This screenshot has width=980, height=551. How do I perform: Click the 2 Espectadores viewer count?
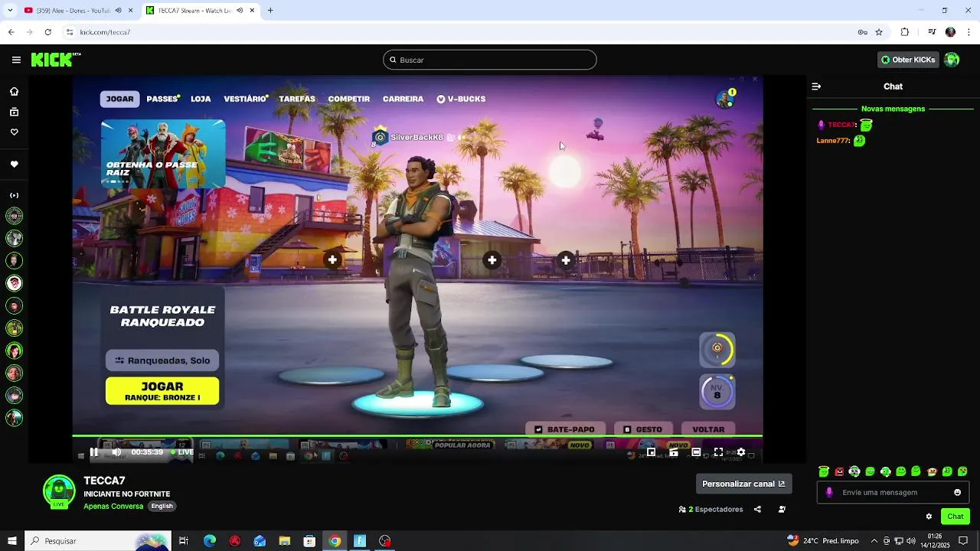pos(710,509)
